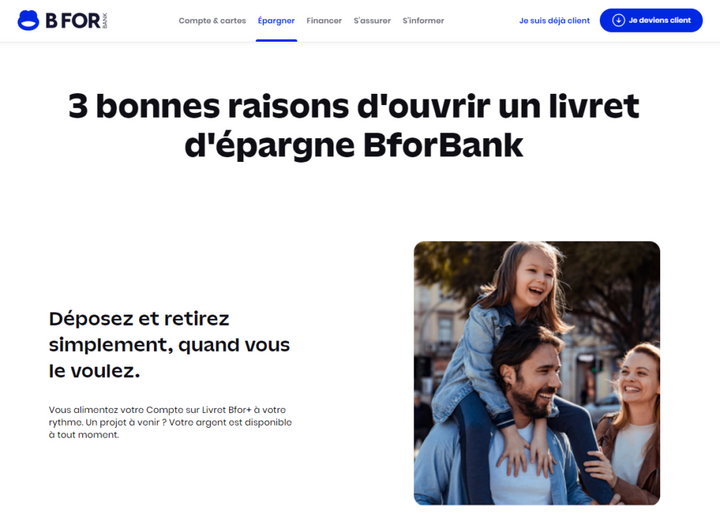Click the Je deviens client button

click(651, 20)
